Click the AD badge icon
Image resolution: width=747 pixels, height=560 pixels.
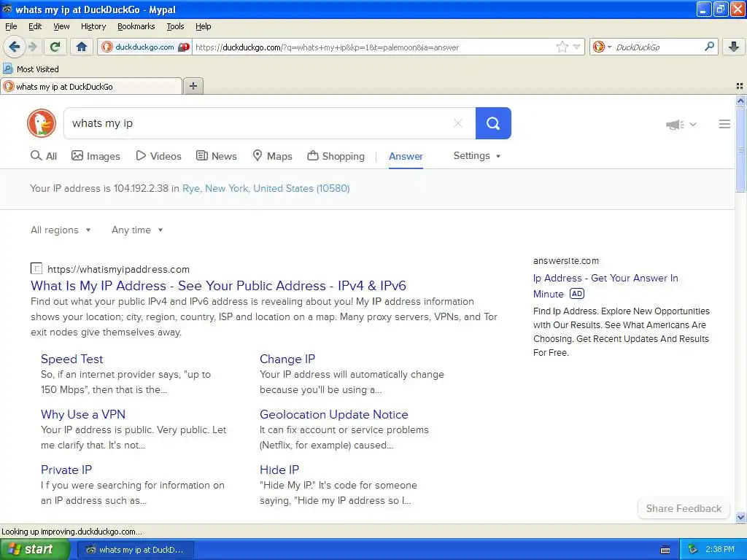tap(577, 294)
